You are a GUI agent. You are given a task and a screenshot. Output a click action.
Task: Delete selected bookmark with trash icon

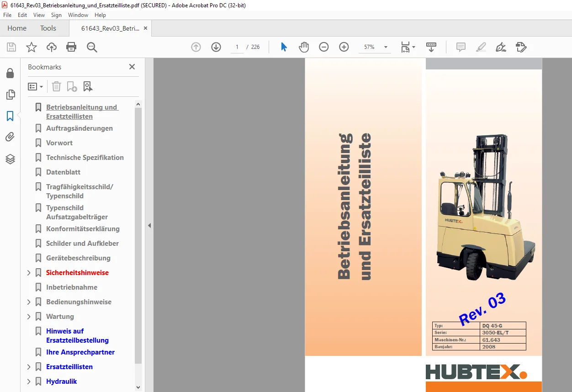(x=56, y=86)
